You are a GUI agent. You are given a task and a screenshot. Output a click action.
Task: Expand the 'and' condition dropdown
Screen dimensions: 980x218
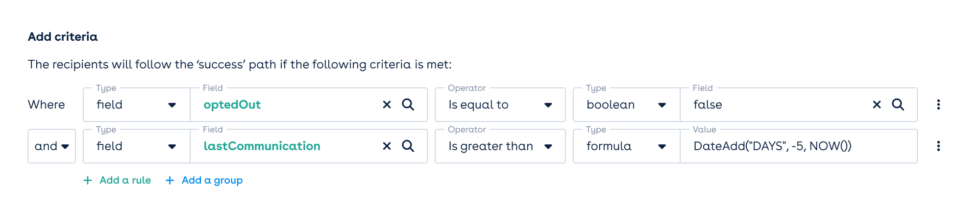pos(52,146)
